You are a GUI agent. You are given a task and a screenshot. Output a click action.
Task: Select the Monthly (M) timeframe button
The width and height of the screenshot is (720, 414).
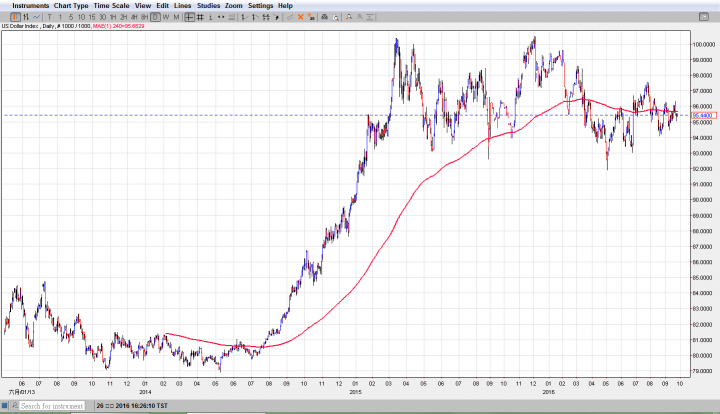(x=177, y=17)
